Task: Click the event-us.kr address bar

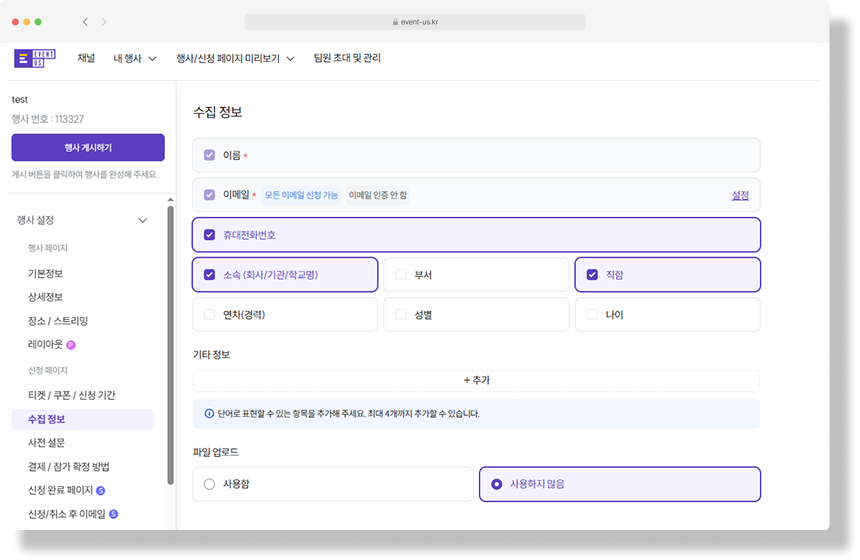Action: pyautogui.click(x=415, y=22)
